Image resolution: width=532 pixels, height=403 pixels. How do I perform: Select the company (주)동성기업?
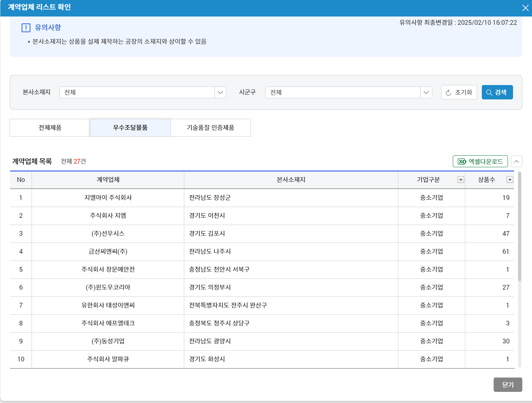coord(108,341)
